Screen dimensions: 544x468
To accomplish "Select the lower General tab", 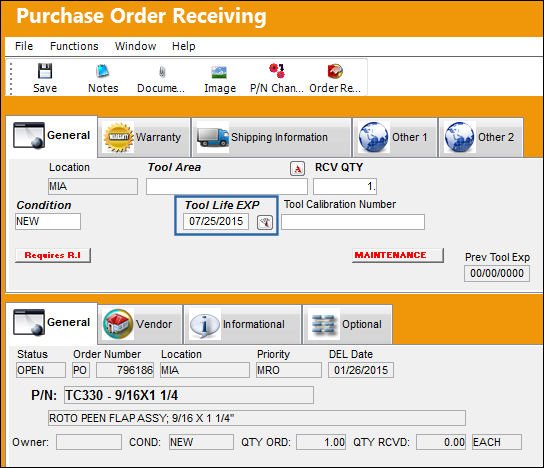I will click(51, 324).
